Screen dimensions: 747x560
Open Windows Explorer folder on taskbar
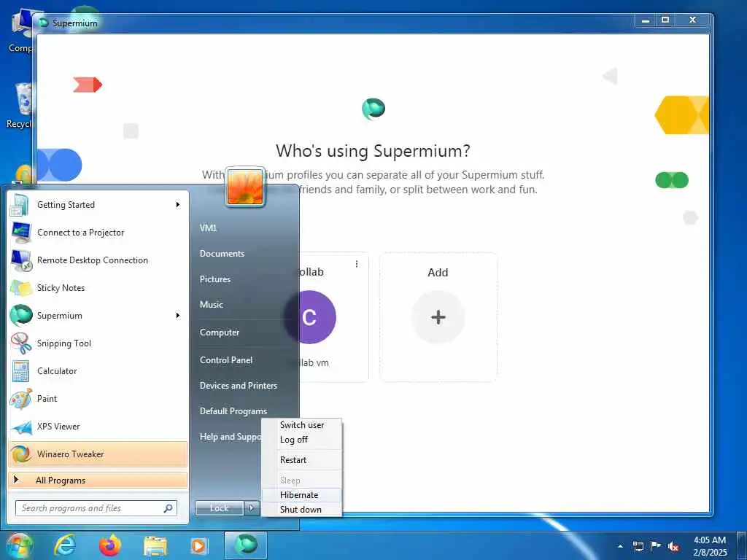coord(155,546)
